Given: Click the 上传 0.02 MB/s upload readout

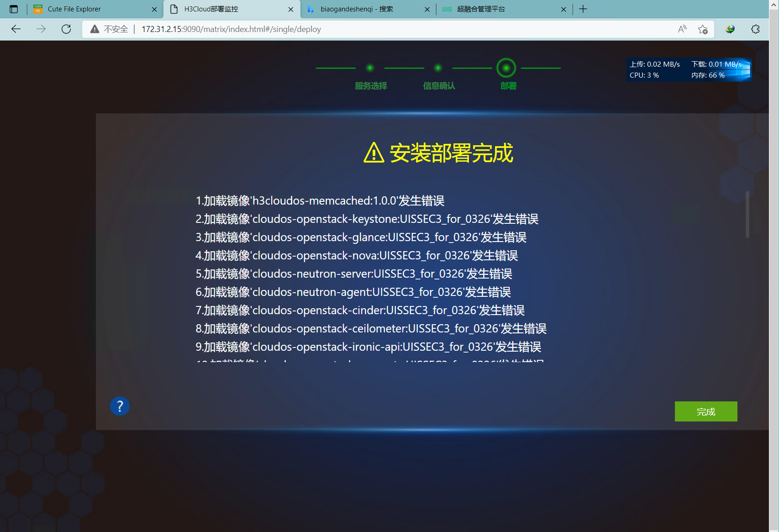Looking at the screenshot, I should pos(655,64).
